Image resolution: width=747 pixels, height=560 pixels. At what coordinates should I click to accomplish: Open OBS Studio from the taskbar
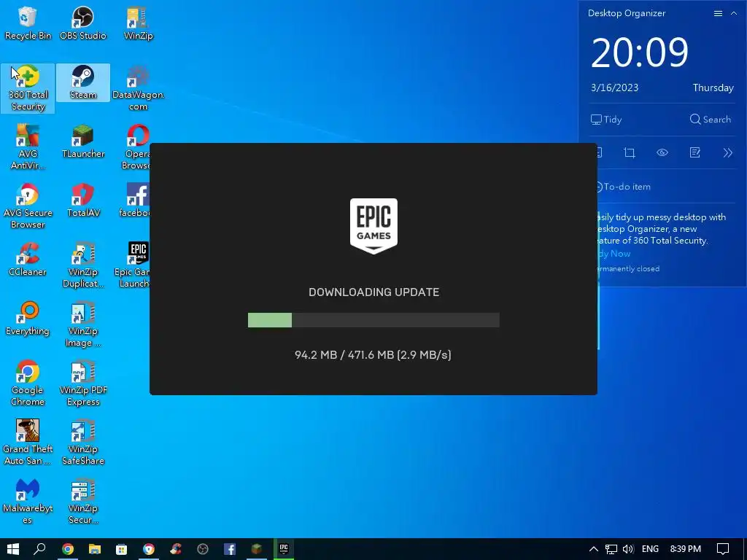tap(203, 549)
